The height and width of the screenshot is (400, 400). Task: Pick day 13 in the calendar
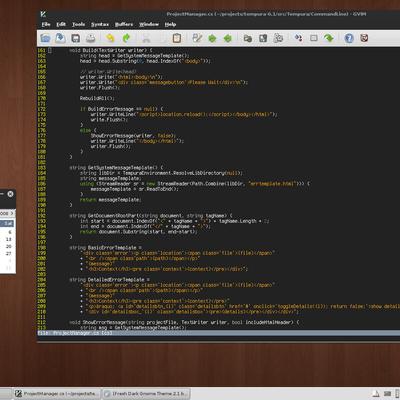pyautogui.click(x=9, y=239)
